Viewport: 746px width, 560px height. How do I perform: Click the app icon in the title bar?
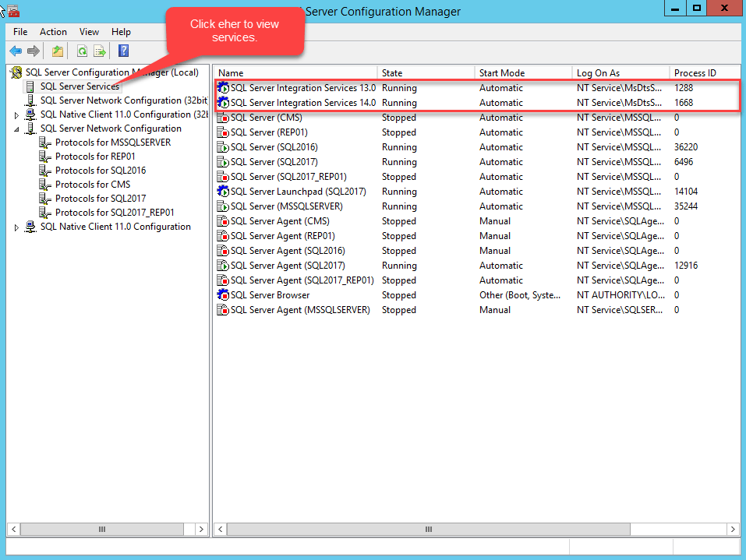[13, 10]
